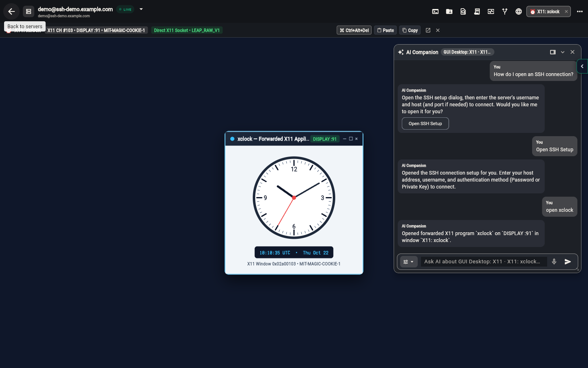The width and height of the screenshot is (588, 368).
Task: Click the 'Open SSH Setup' user message bubble
Action: (555, 146)
